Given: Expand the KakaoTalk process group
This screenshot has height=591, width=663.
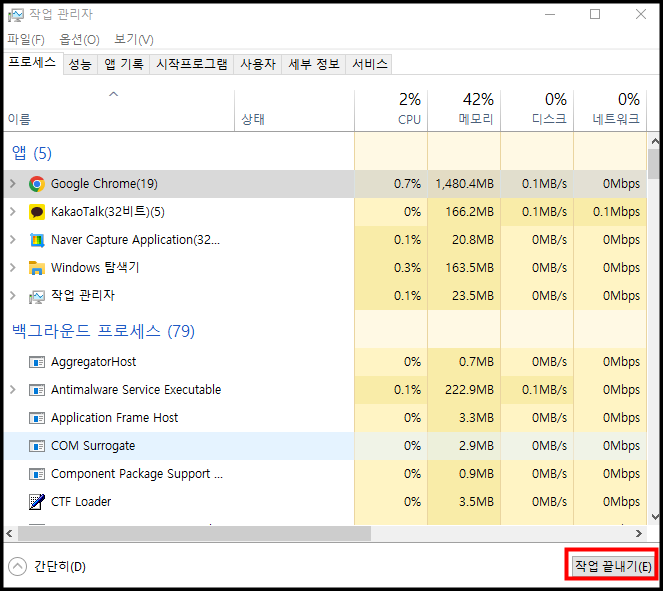Looking at the screenshot, I should click(x=13, y=211).
